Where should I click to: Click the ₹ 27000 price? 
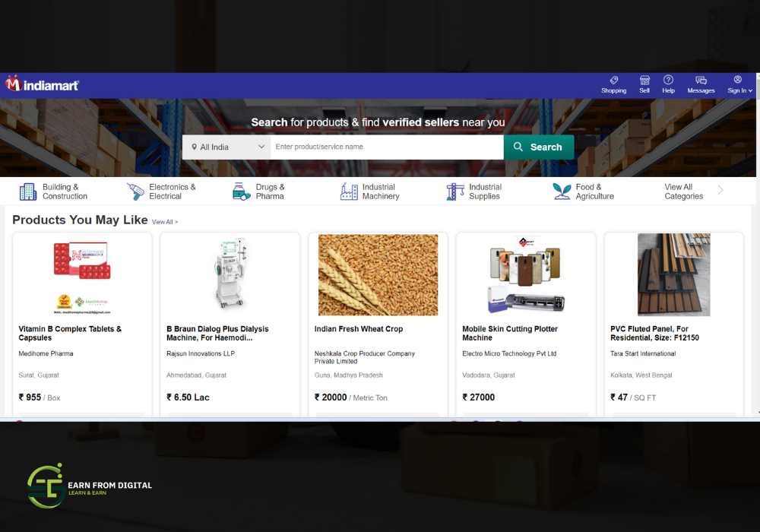click(x=478, y=397)
